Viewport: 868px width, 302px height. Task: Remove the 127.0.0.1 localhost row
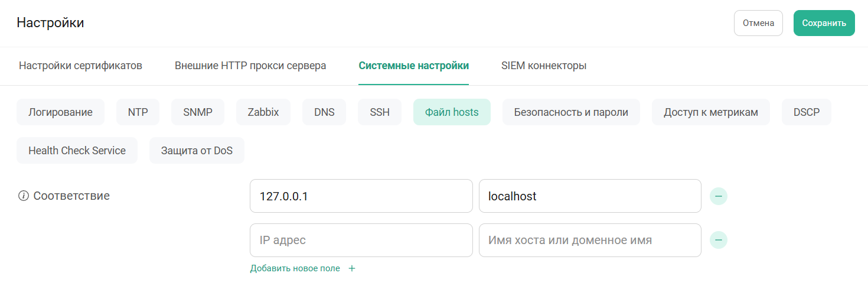click(x=718, y=196)
